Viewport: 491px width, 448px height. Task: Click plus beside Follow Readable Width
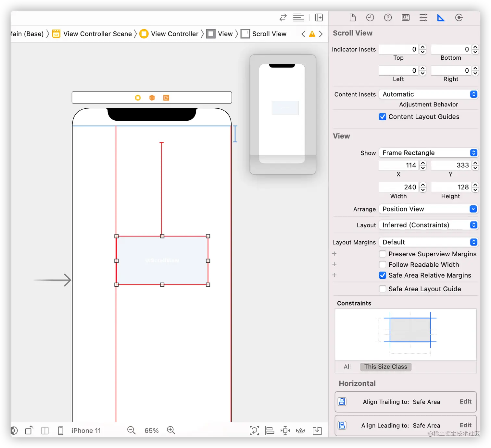334,264
